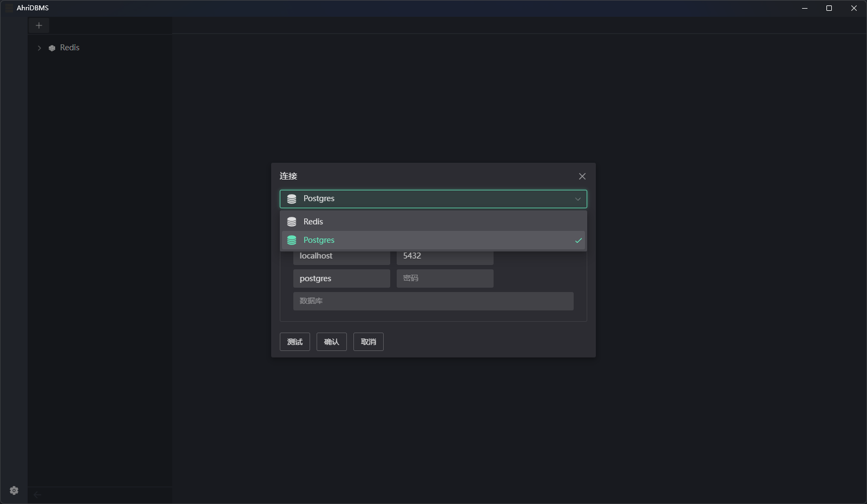Click the 取消 cancel button
This screenshot has width=867, height=504.
point(369,342)
